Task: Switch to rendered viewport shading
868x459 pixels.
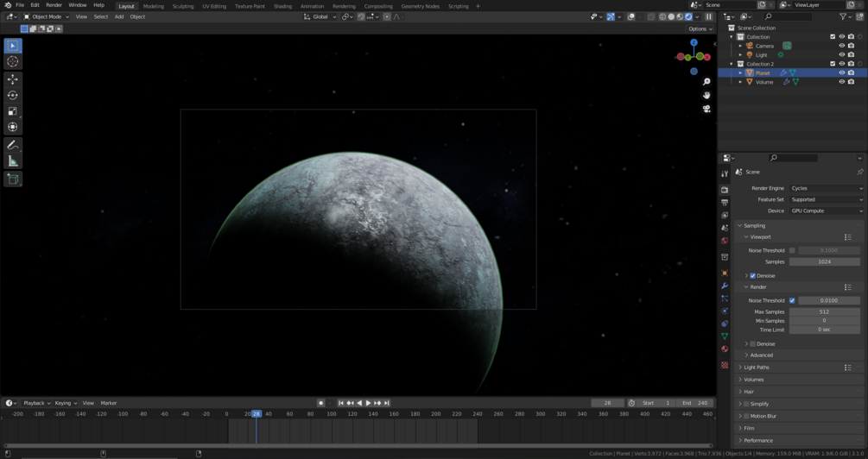Action: (x=688, y=16)
